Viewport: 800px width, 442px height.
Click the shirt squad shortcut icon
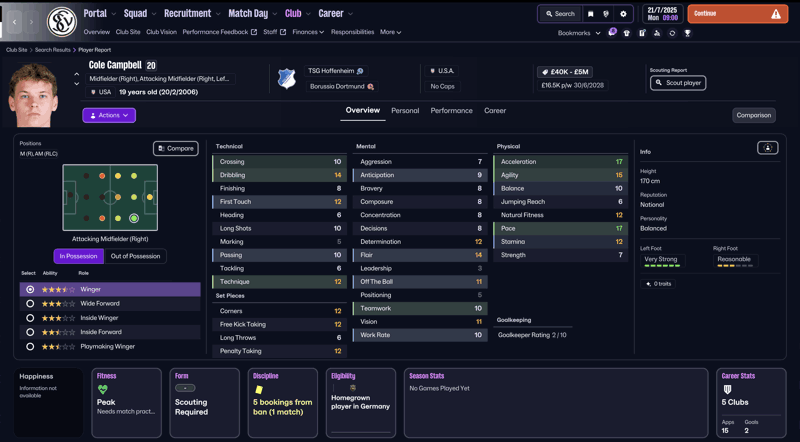click(627, 33)
